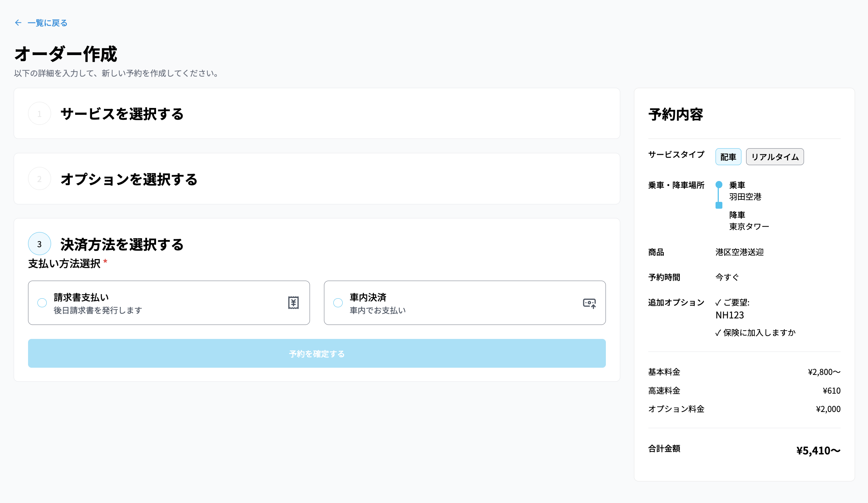Image resolution: width=868 pixels, height=503 pixels.
Task: Click the pickup location blue dot marker
Action: (x=719, y=185)
